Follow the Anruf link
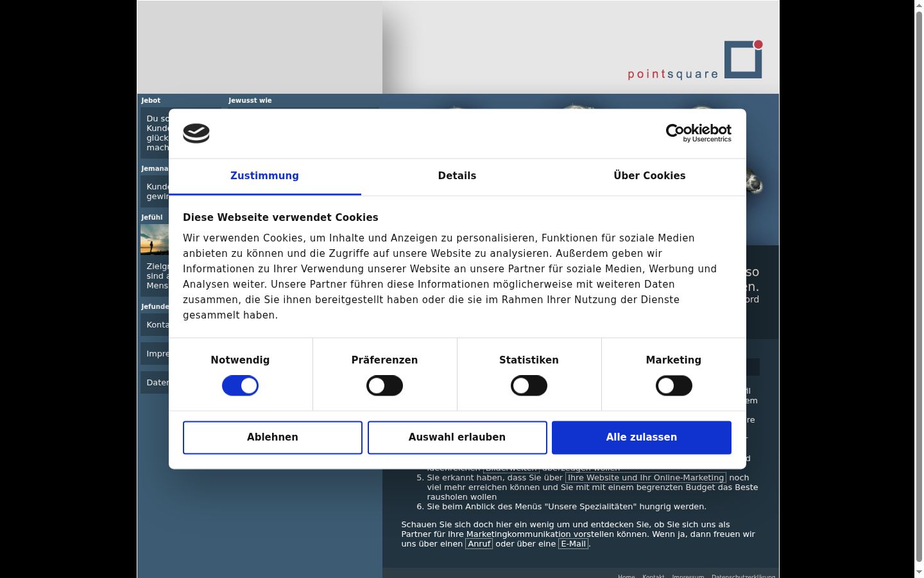The height and width of the screenshot is (578, 924). point(479,544)
